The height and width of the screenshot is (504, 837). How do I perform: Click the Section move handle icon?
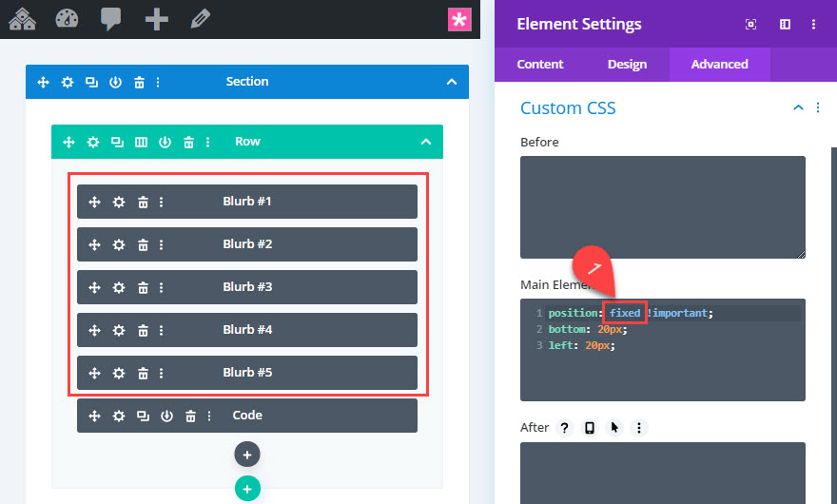43,82
